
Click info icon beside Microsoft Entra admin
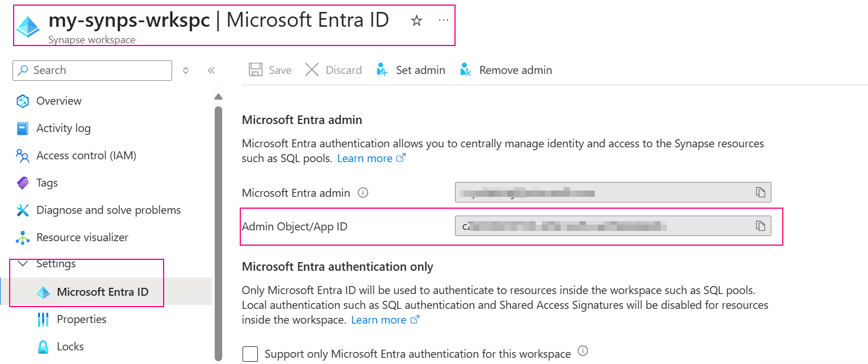tap(363, 193)
